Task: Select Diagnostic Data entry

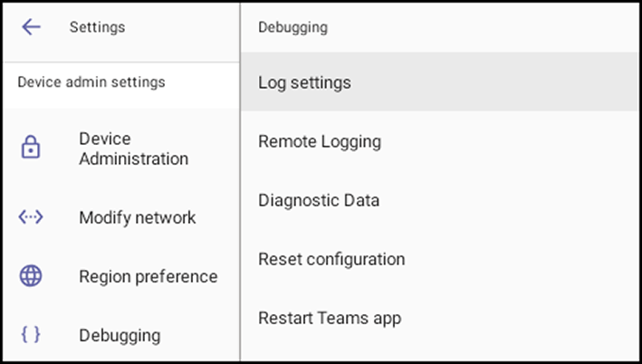Action: pos(439,200)
